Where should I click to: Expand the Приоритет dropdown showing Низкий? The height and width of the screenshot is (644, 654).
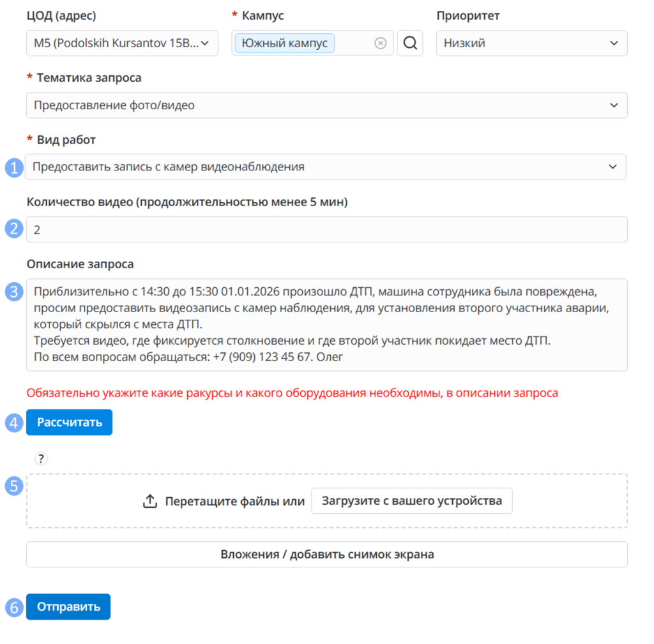(532, 43)
